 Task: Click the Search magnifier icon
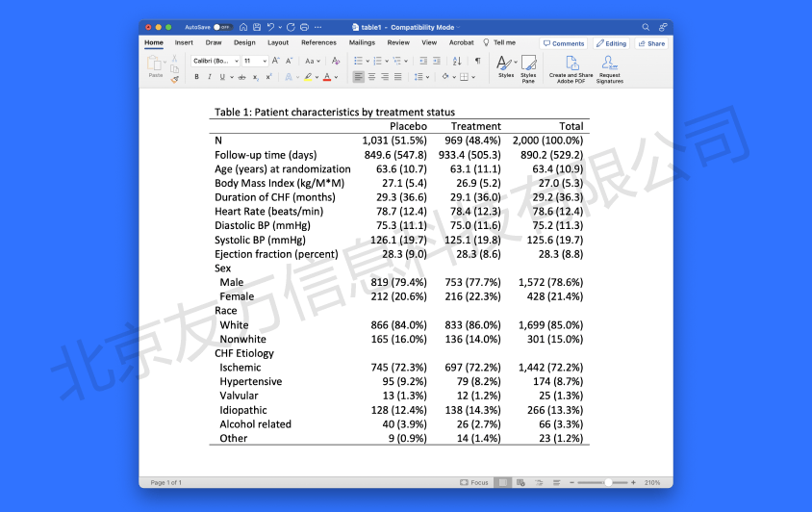tap(646, 27)
